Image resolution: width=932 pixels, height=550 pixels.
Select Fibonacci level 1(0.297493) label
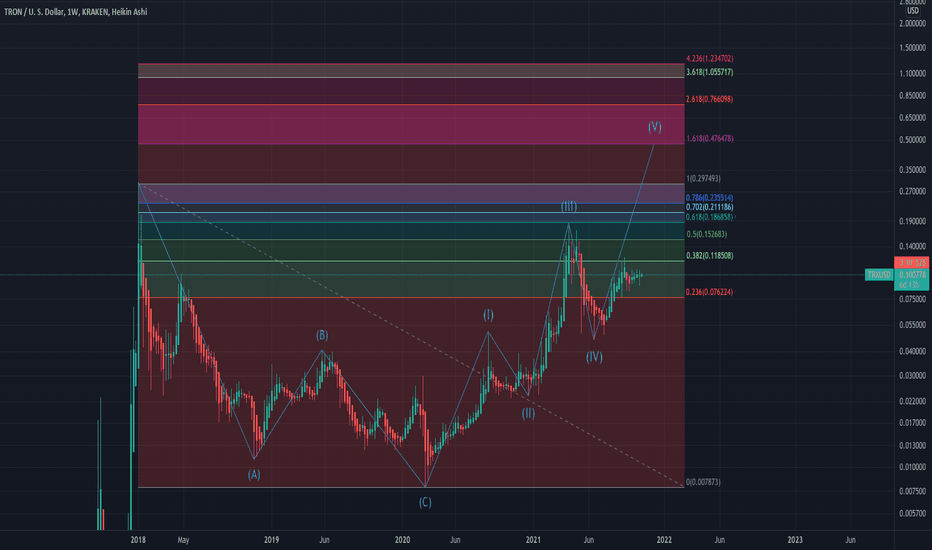[x=704, y=178]
